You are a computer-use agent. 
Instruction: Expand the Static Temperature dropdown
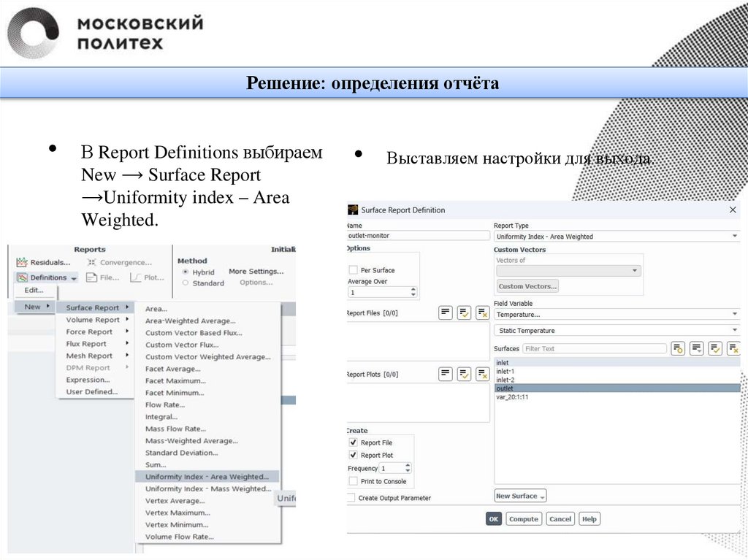[x=617, y=331]
